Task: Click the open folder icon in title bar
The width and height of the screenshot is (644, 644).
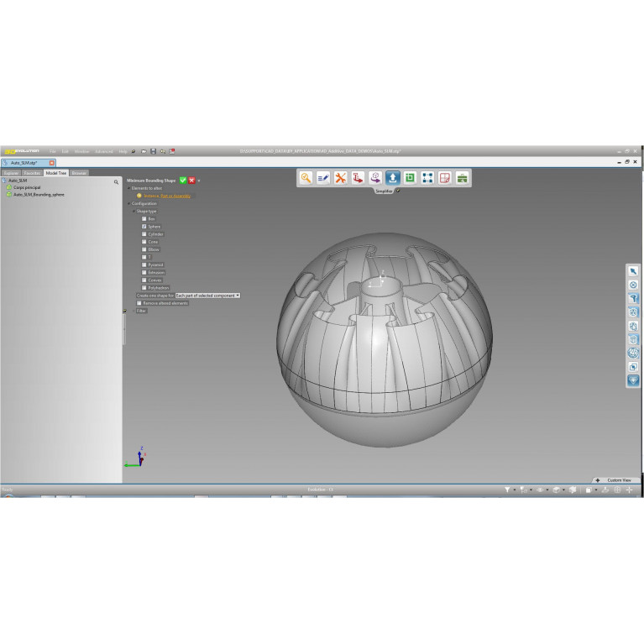Action: pyautogui.click(x=144, y=151)
